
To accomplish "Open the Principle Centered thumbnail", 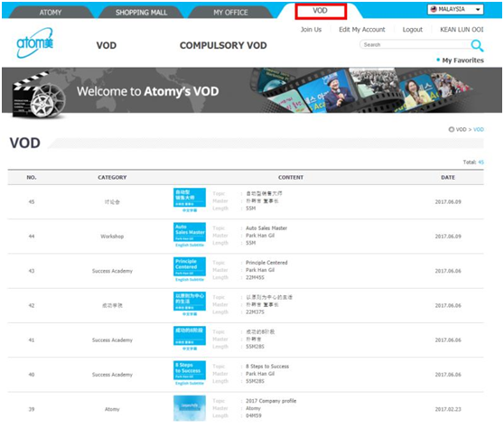I will tap(190, 270).
